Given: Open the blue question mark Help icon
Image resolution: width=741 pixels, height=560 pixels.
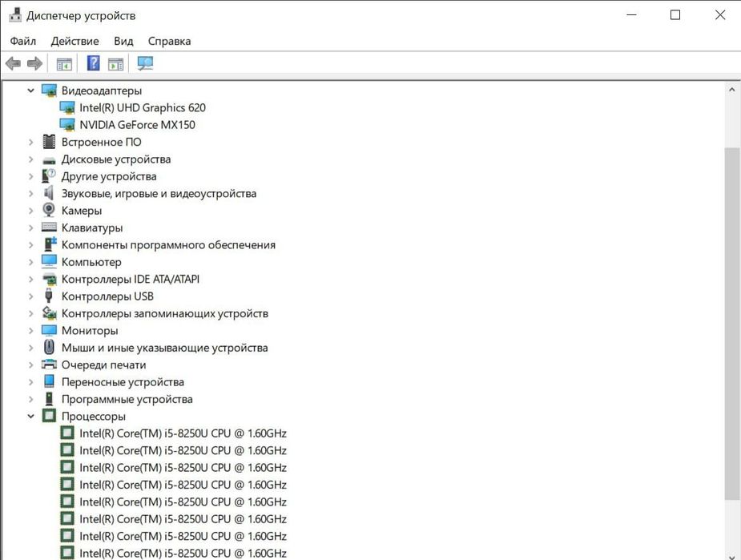Looking at the screenshot, I should point(94,62).
